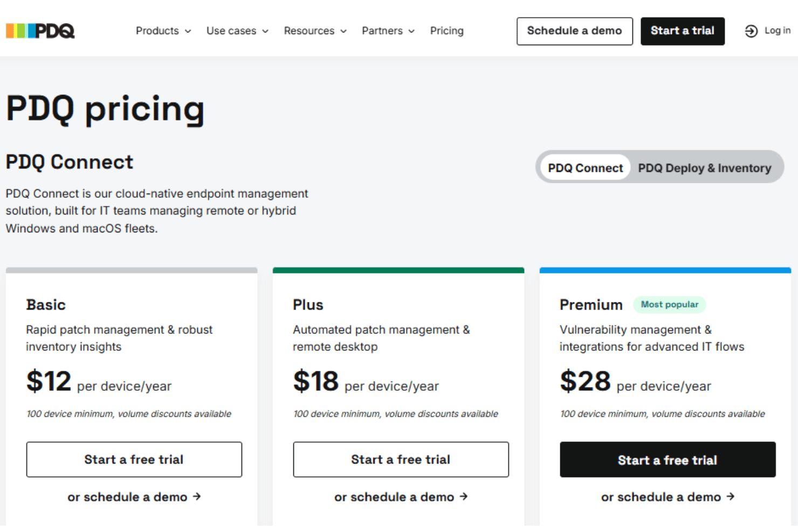The height and width of the screenshot is (532, 798).
Task: Expand the Use cases dropdown chevron
Action: (x=265, y=31)
